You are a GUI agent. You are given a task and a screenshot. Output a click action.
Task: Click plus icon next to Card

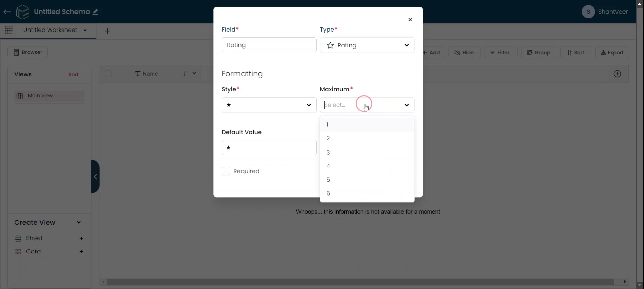(81, 252)
